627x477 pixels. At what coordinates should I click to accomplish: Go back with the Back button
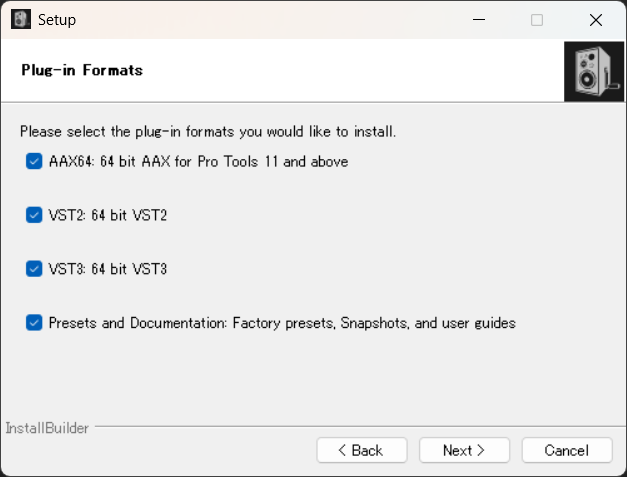[x=361, y=450]
